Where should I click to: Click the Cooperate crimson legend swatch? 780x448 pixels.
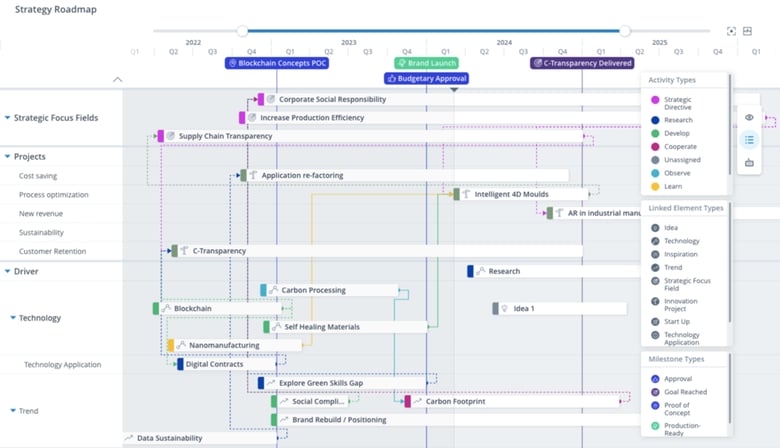pos(655,147)
